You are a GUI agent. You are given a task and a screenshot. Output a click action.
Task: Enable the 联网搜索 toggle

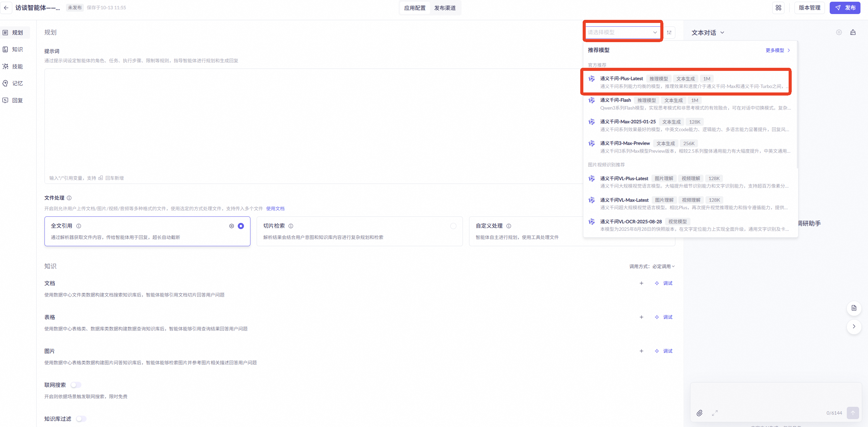point(76,385)
